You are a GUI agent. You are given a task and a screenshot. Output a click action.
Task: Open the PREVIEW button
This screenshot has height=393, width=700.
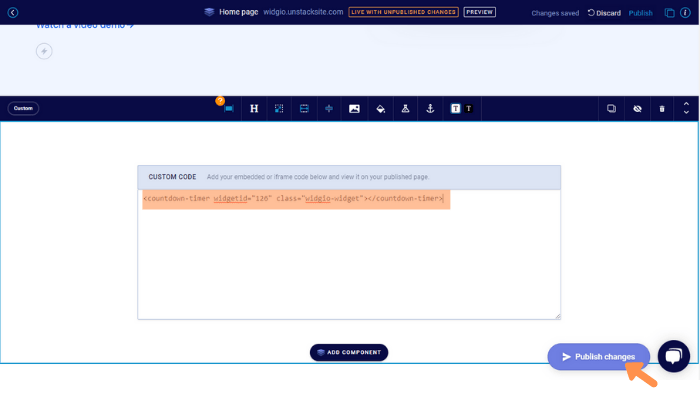point(479,12)
